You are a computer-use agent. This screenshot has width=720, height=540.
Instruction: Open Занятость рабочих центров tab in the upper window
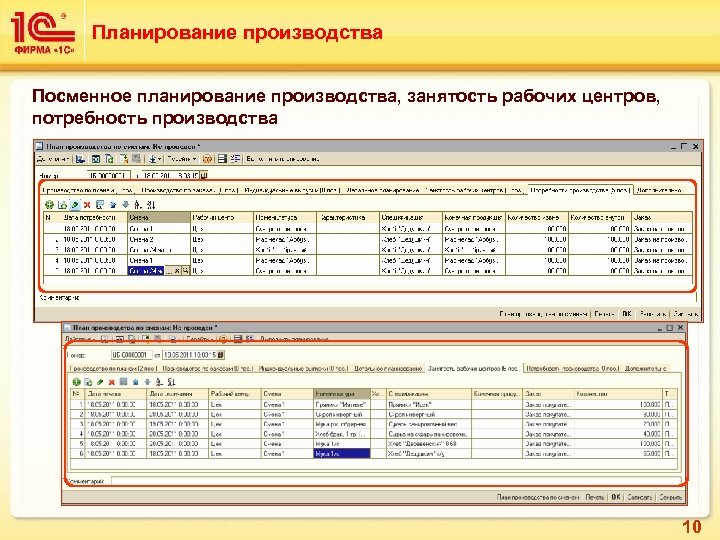click(x=474, y=190)
